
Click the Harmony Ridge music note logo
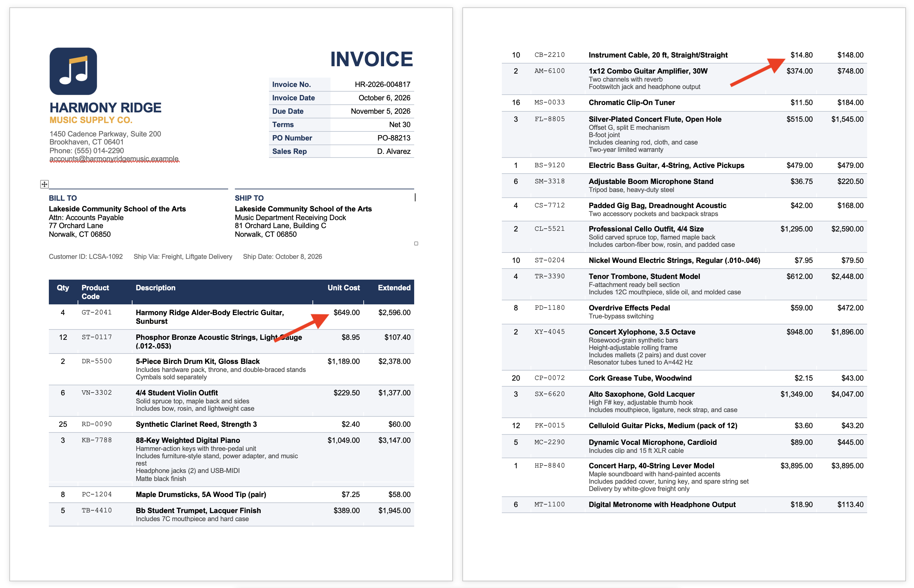73,71
